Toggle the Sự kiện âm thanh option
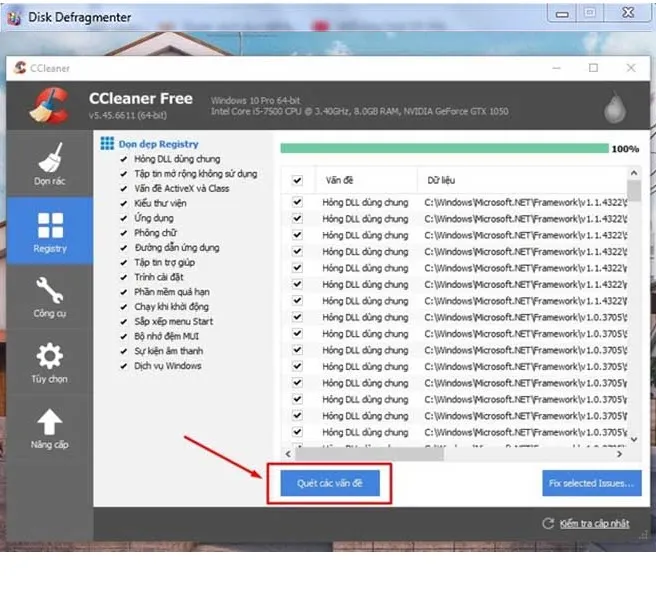 123,351
